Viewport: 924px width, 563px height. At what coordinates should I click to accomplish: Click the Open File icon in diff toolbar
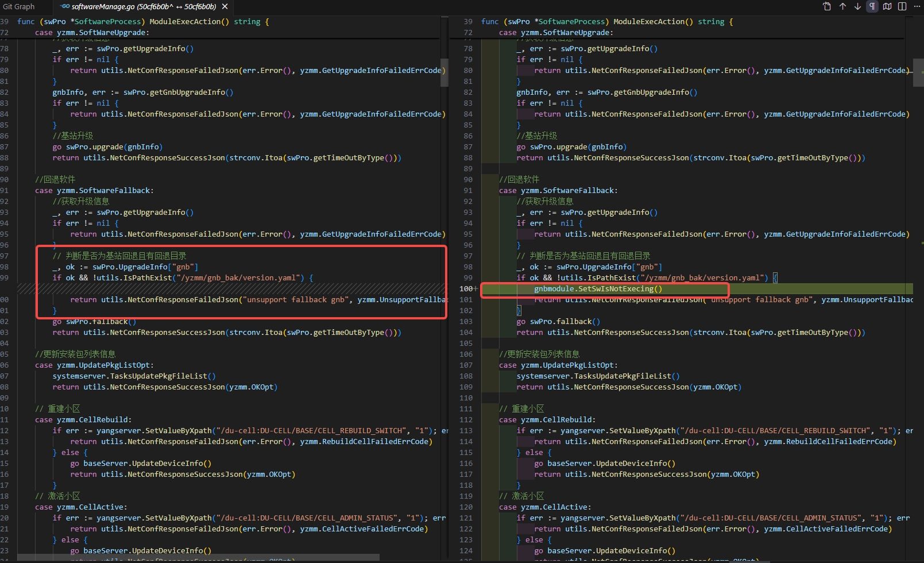click(x=827, y=6)
